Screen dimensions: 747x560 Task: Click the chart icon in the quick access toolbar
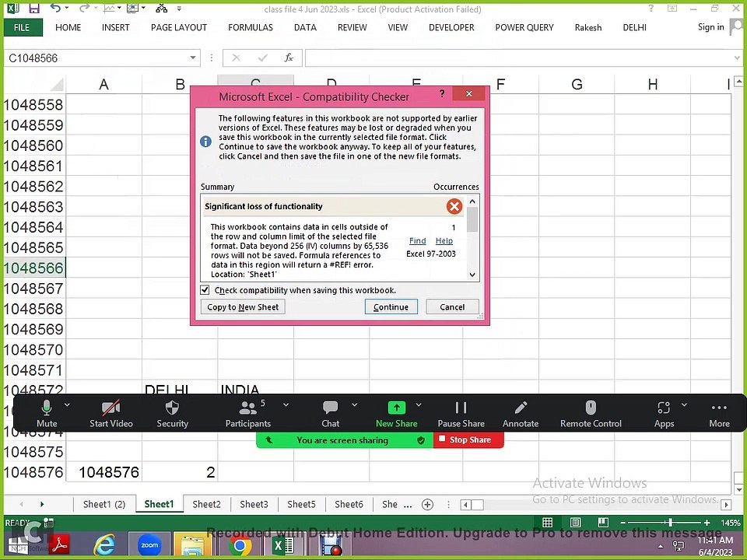click(109, 8)
